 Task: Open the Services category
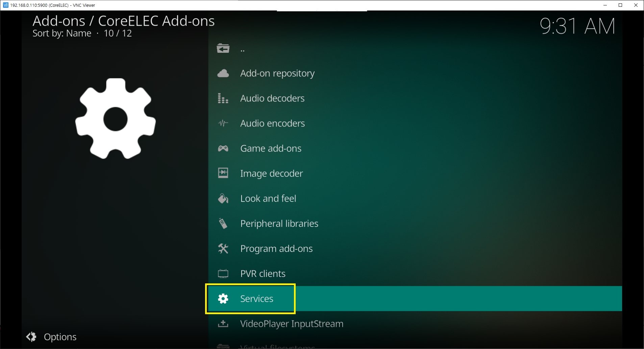pyautogui.click(x=415, y=299)
